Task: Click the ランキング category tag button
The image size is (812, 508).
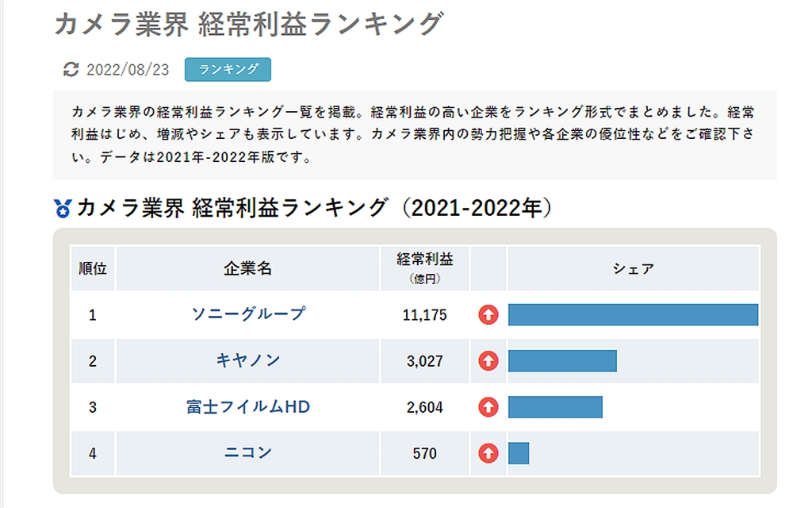Action: (x=228, y=69)
